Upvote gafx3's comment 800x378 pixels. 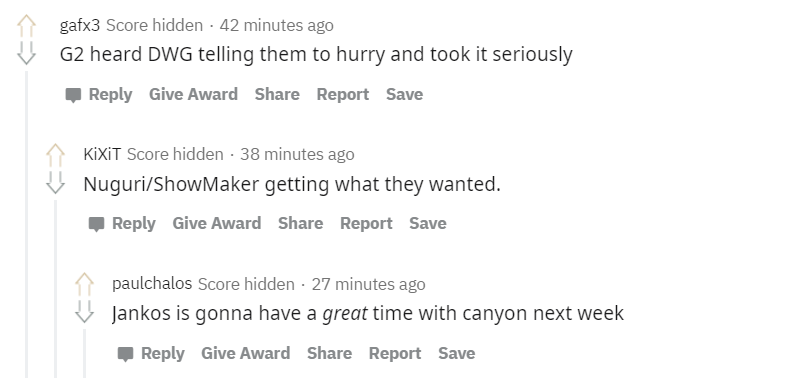(26, 25)
